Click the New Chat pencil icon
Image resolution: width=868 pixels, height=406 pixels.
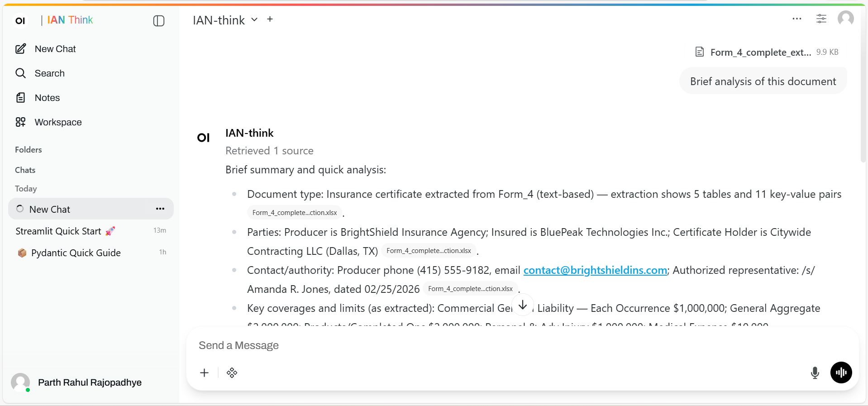tap(20, 49)
